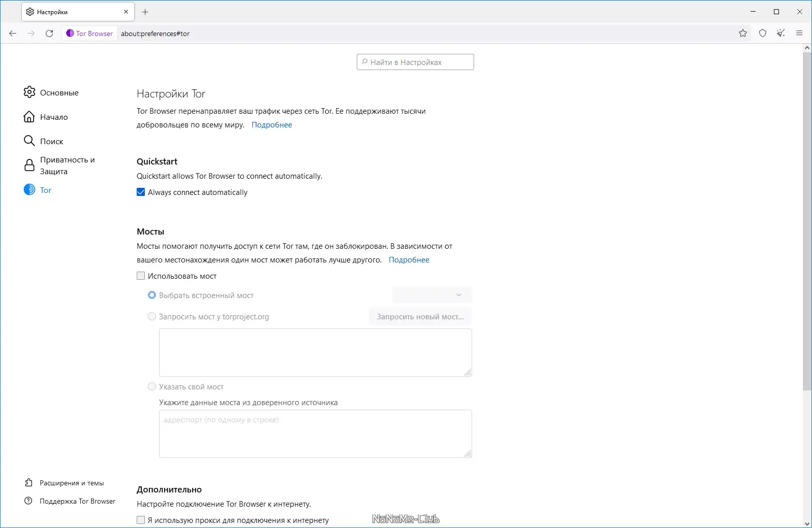Go to Приватность и Защита category
This screenshot has height=528, width=812.
(x=67, y=166)
